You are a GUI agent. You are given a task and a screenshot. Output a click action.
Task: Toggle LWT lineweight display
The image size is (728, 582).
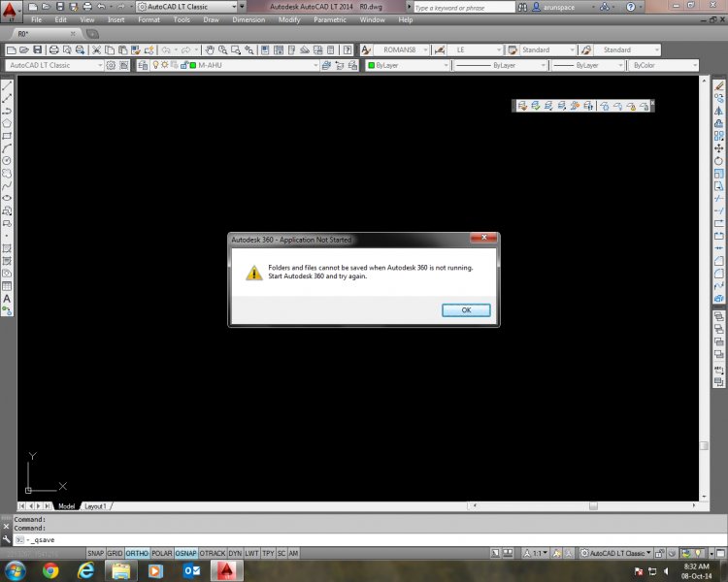pyautogui.click(x=251, y=553)
